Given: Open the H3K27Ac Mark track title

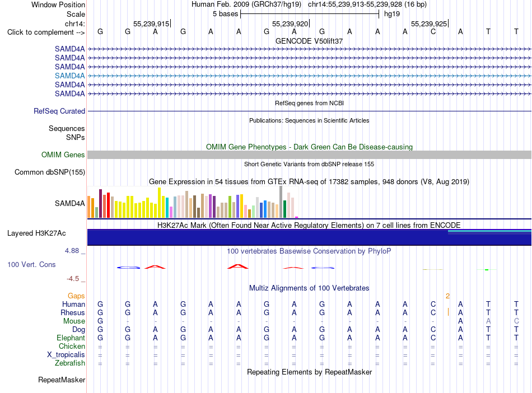Looking at the screenshot, I should click(x=309, y=226).
